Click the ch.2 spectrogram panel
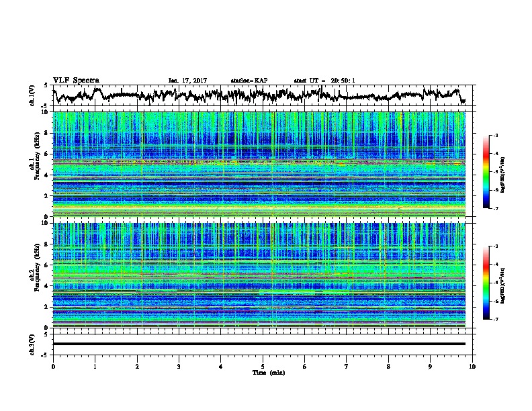The image size is (532, 411). 259,275
